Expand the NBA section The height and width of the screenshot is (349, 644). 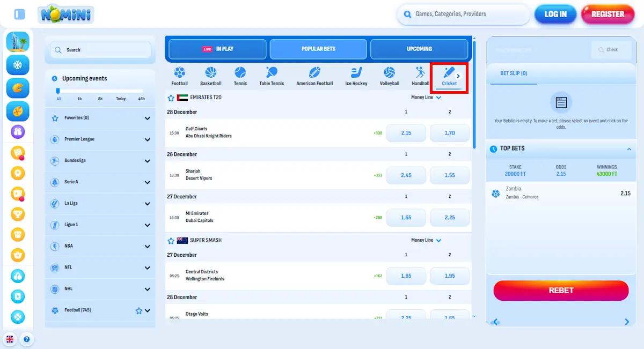(x=100, y=246)
